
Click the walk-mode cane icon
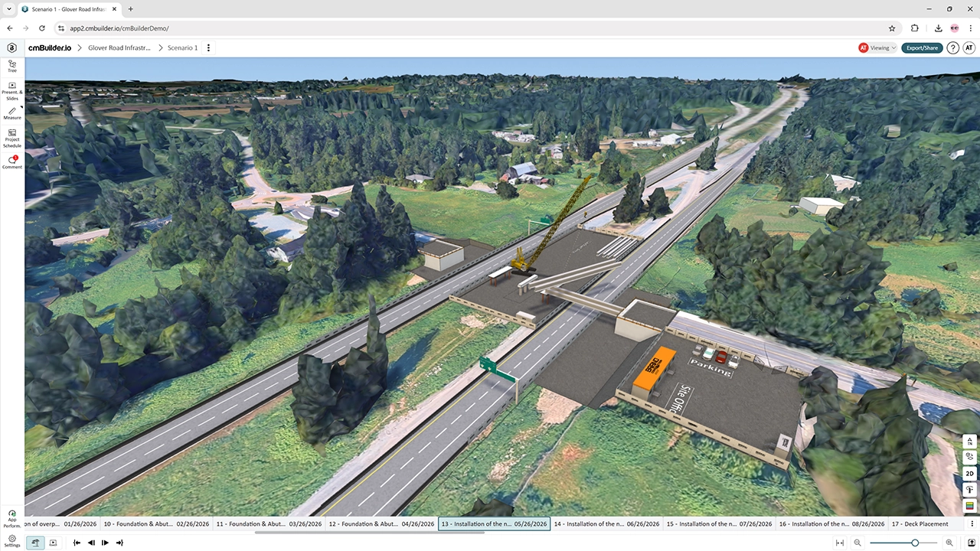[x=970, y=490]
